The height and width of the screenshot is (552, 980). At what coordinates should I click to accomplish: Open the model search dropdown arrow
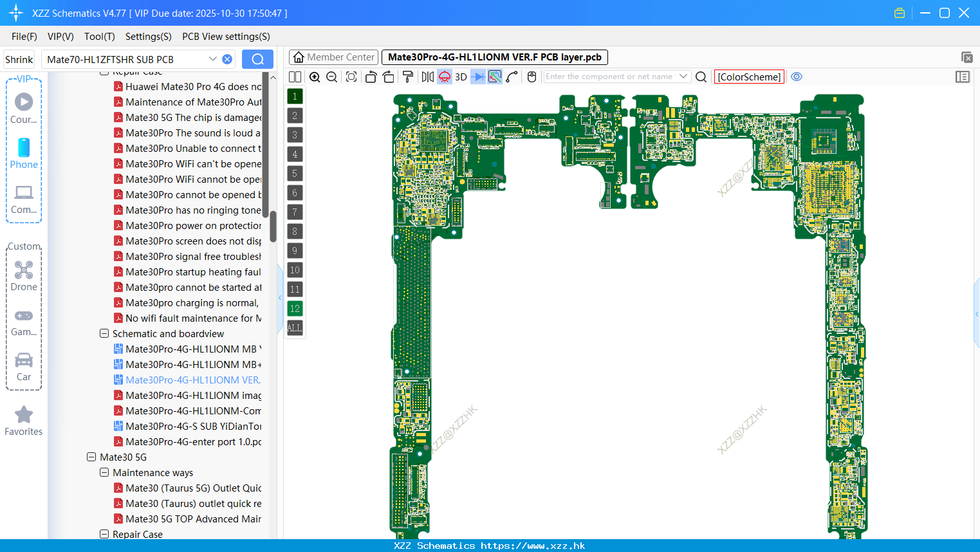click(x=213, y=59)
